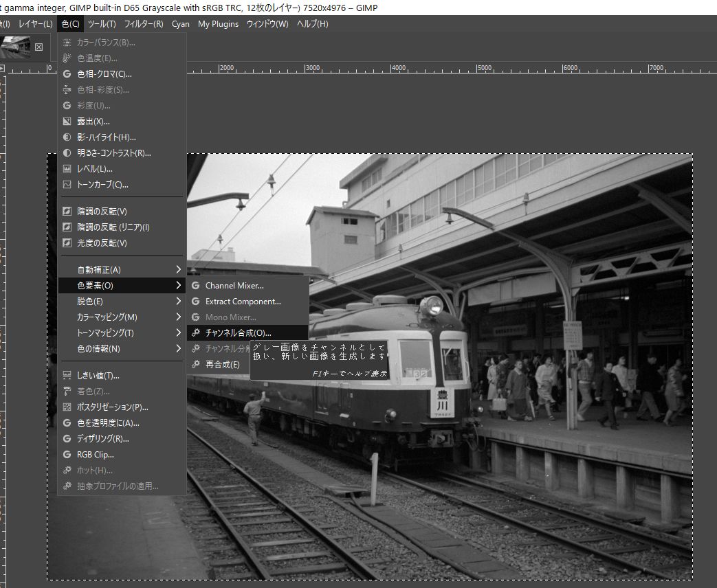The image size is (717, 588).
Task: Open 明るさ-コントラスト(R)... dialog entry
Action: (122, 152)
